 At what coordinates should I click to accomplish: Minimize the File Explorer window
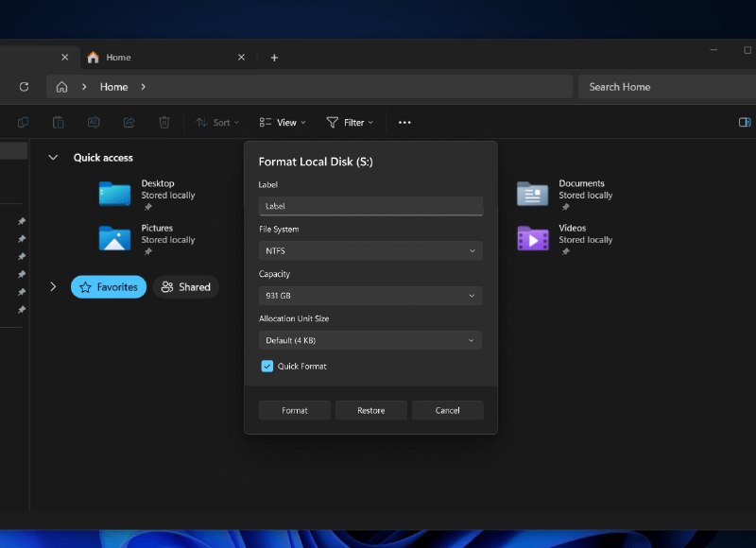tap(713, 50)
